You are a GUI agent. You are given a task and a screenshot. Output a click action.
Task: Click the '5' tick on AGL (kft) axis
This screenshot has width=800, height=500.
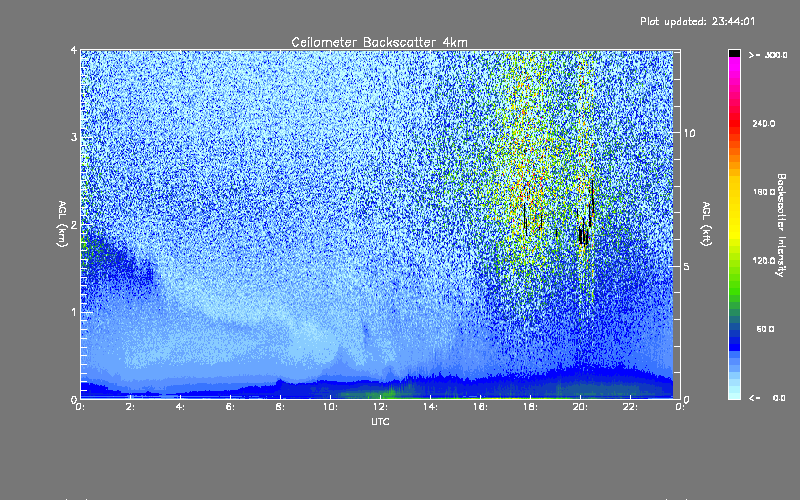click(687, 266)
